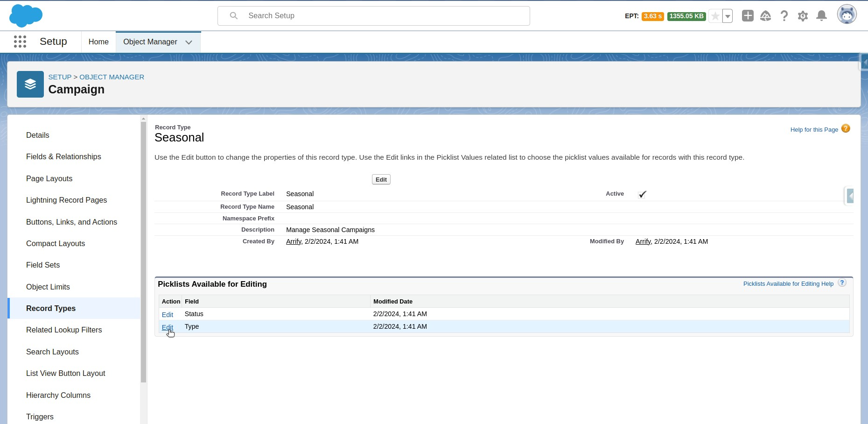Click the EPT 3.63 s badge
This screenshot has width=868, height=424.
652,16
